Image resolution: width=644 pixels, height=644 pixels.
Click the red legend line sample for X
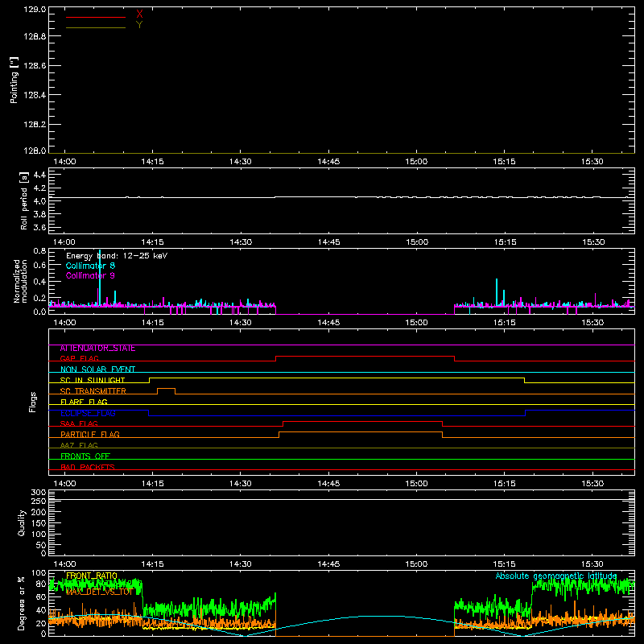pos(96,17)
